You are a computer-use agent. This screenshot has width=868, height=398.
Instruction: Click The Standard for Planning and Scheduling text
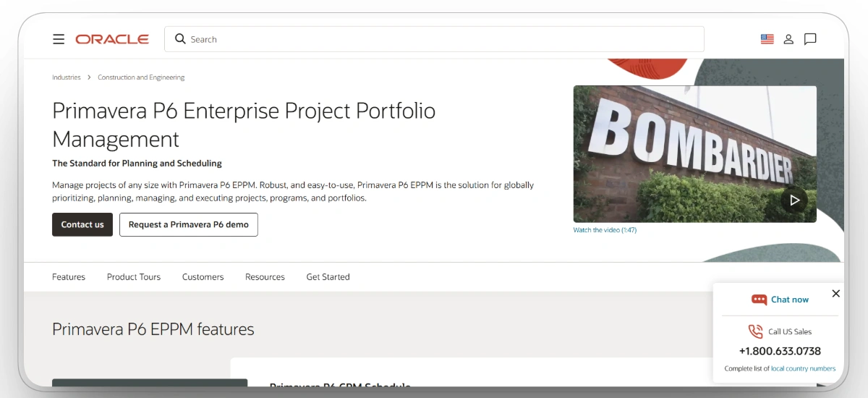click(137, 164)
